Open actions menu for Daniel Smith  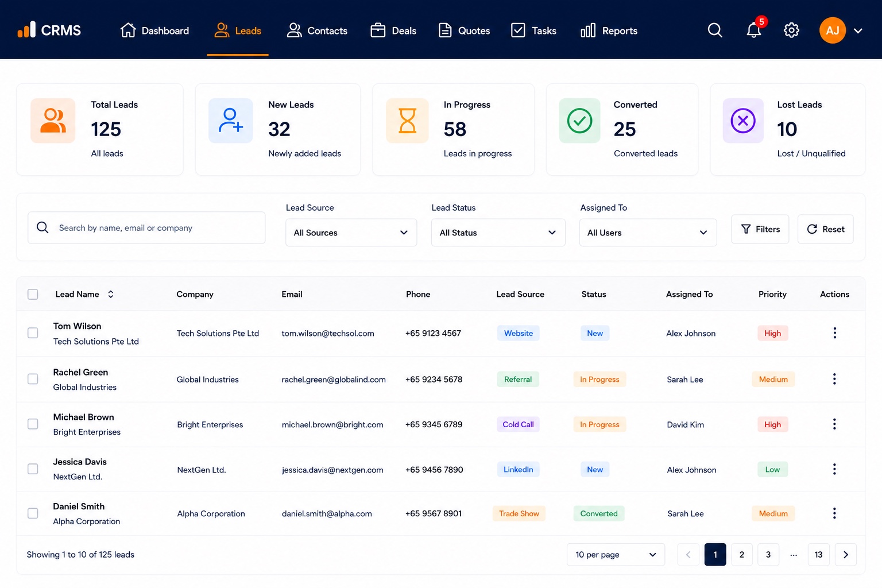(835, 513)
